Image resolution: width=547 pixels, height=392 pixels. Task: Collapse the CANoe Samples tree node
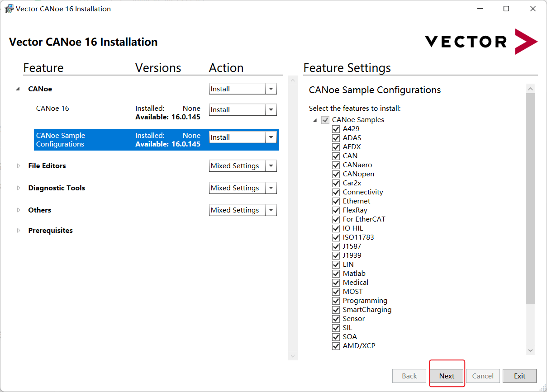click(315, 120)
